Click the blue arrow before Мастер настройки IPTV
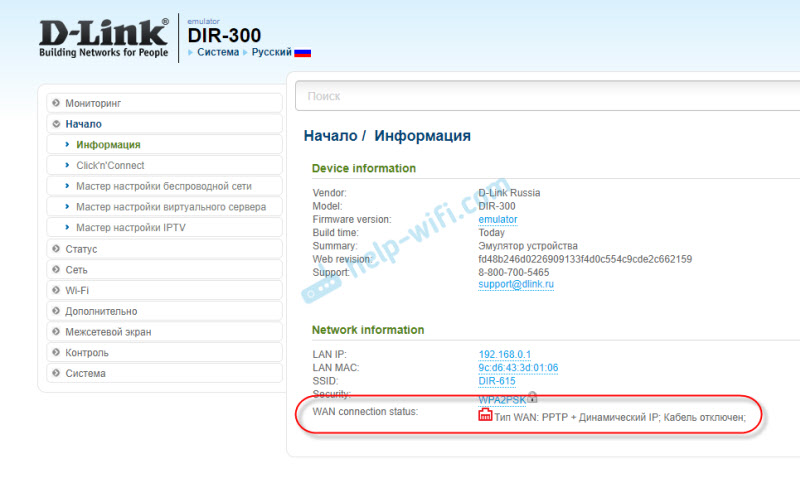 pos(67,227)
